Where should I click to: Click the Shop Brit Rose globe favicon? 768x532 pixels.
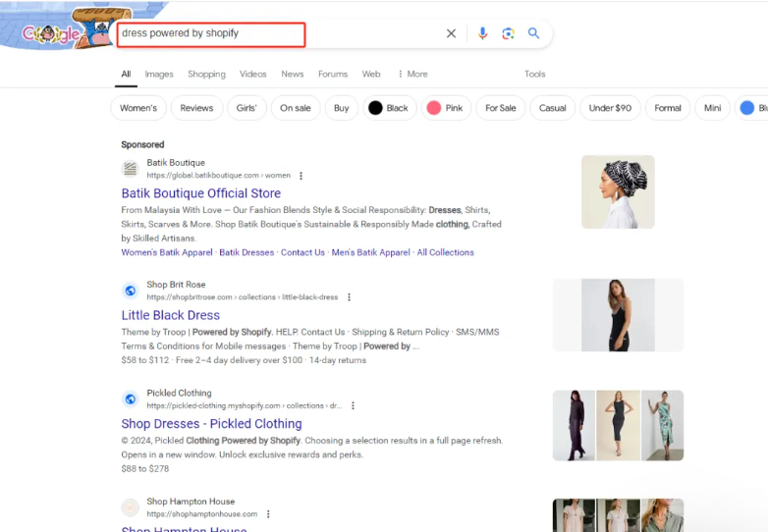pos(131,291)
